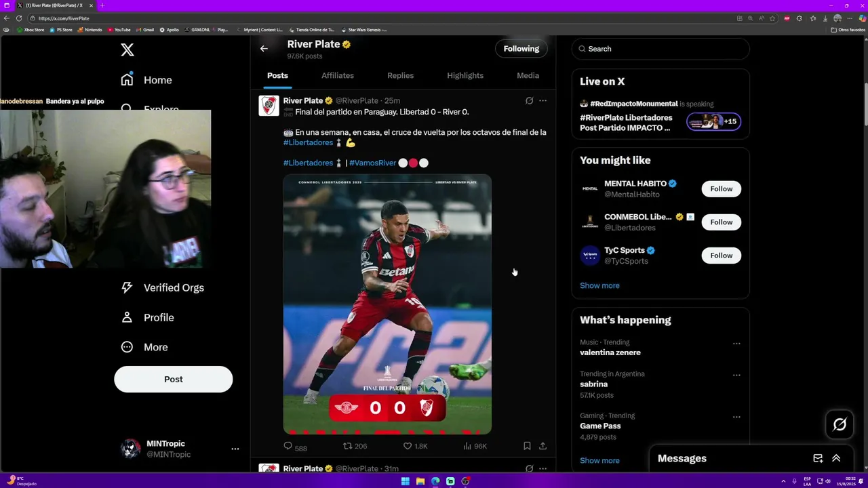Open three-dot menu on the 25m post

point(542,100)
